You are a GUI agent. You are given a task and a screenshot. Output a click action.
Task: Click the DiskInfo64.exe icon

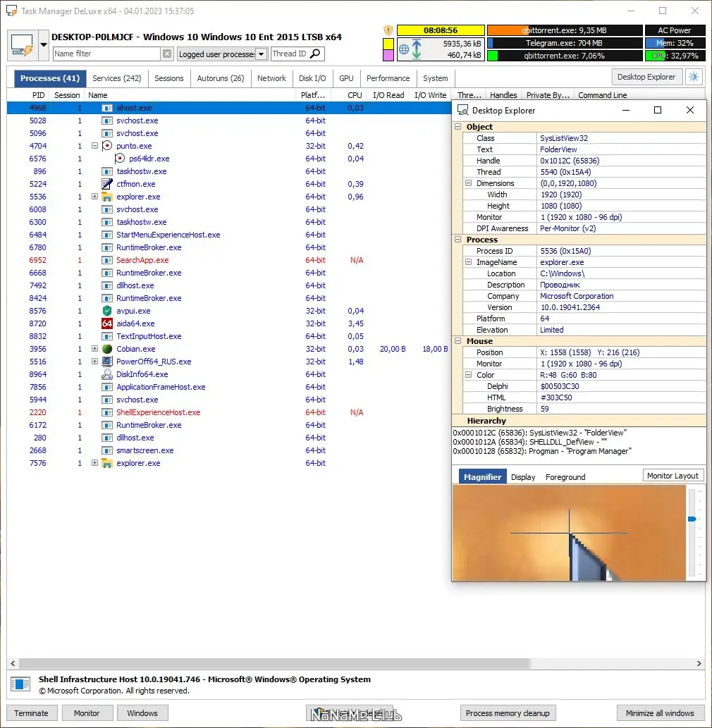(107, 374)
